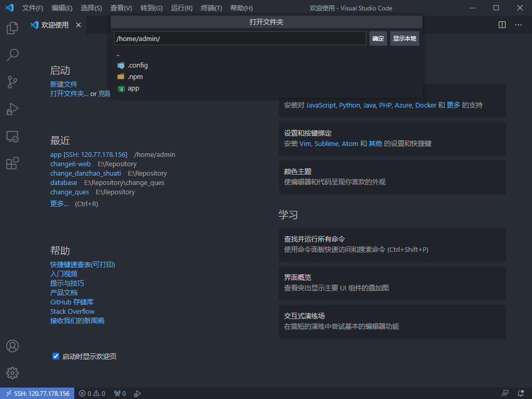Click the Sublime keybindings link
The height and width of the screenshot is (399, 532).
point(326,143)
